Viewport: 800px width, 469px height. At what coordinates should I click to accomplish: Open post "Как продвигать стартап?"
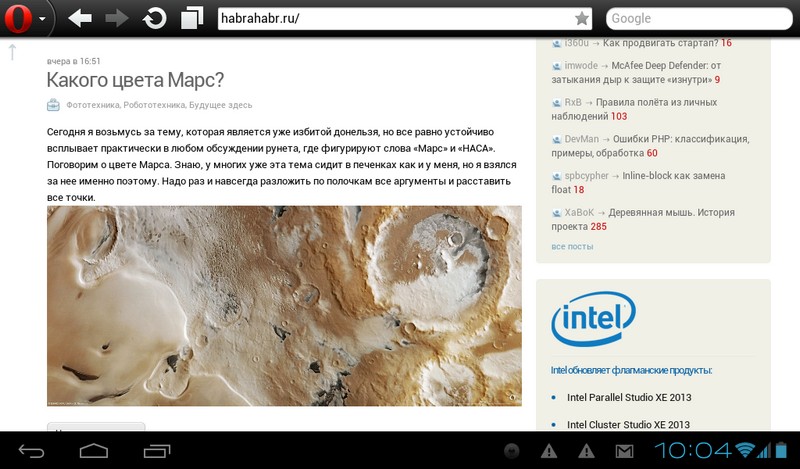[x=660, y=43]
